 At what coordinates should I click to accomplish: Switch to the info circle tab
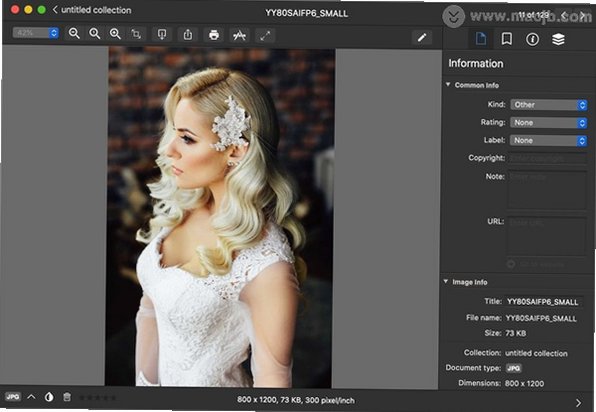click(532, 39)
